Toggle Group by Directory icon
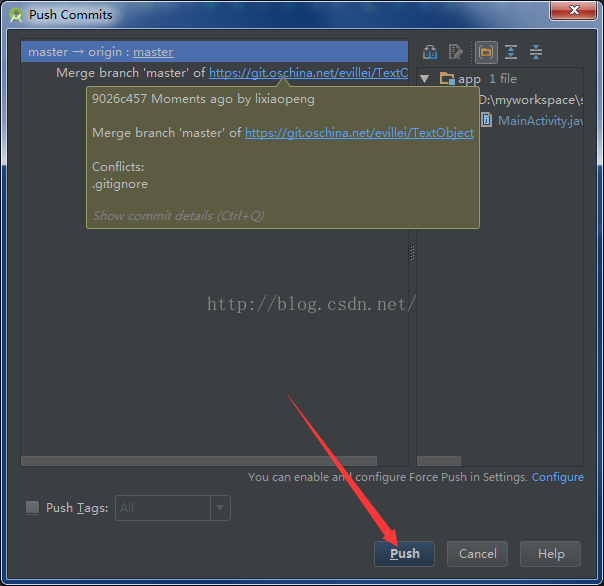 pos(486,52)
